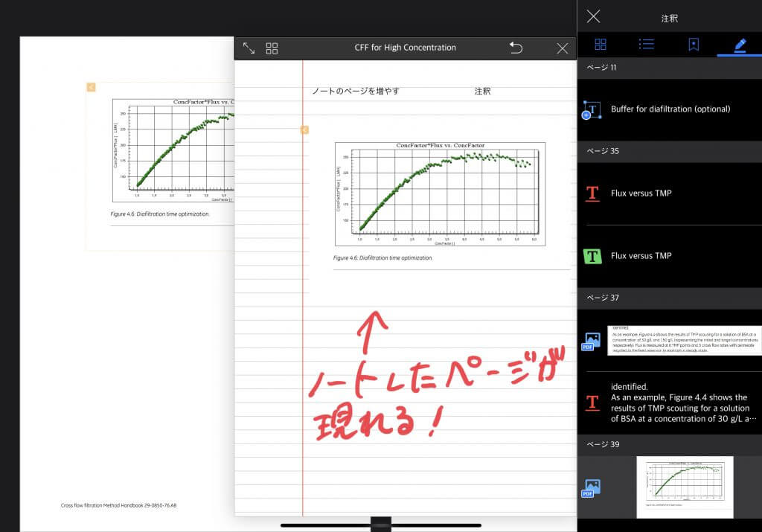
Task: Switch to the bookmarks tab
Action: tap(694, 45)
